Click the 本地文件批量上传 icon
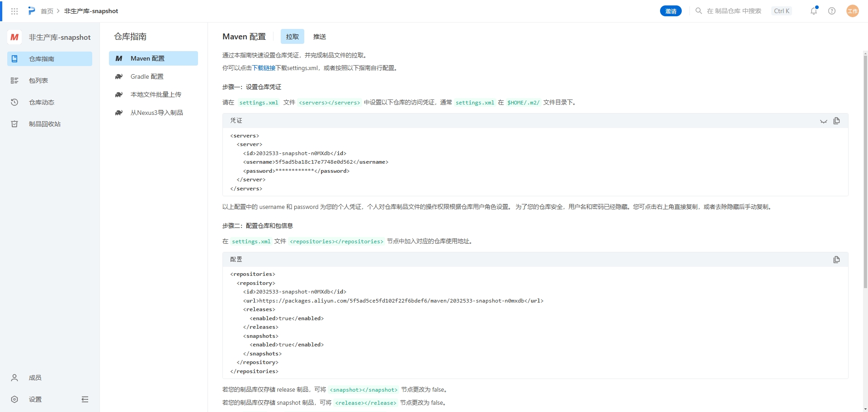This screenshot has width=868, height=412. (x=119, y=95)
